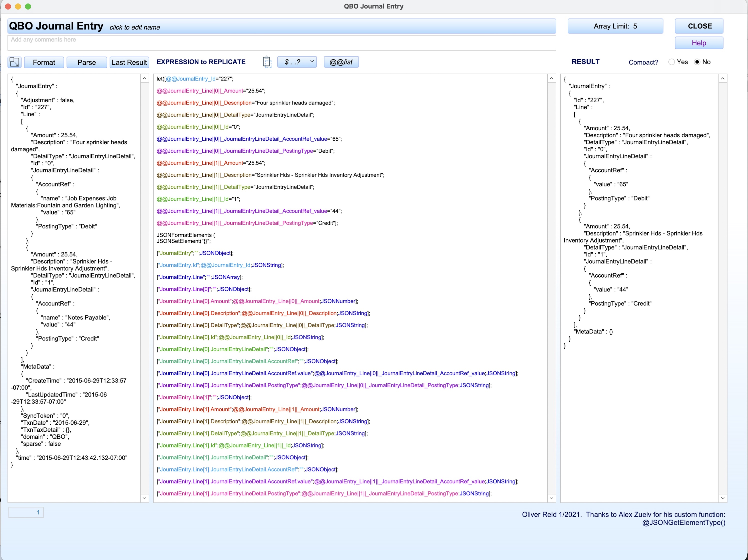Click the clipboard paste icon
The height and width of the screenshot is (560, 748).
click(x=267, y=62)
